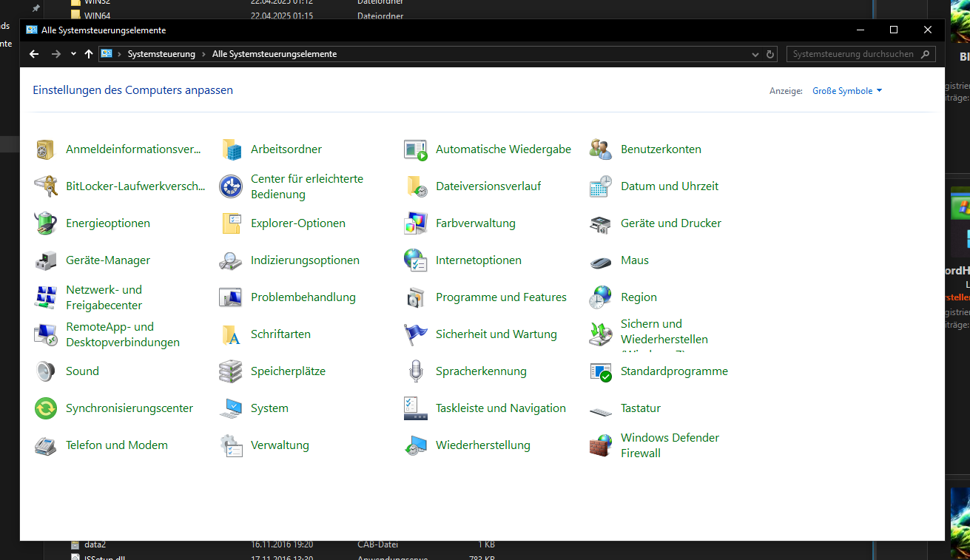Select Alle Systemsteuerungselemente breadcrumb
Viewport: 970px width, 560px height.
(x=275, y=54)
